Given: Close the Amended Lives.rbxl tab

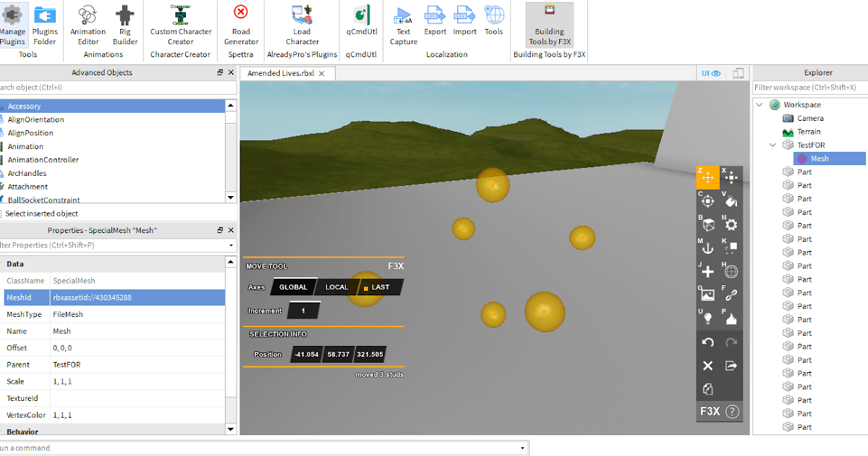Looking at the screenshot, I should tap(322, 74).
